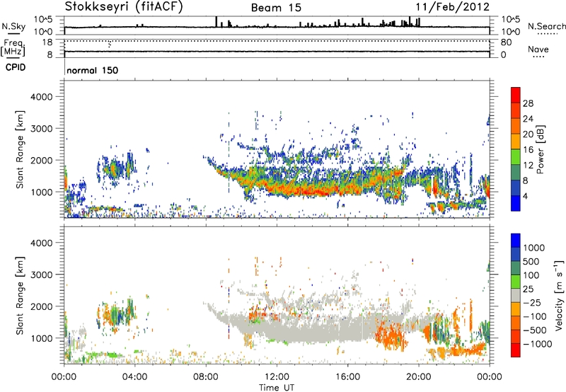Select the 'Power [dB]' color bar title
This screenshot has height=392, width=566.
541,149
